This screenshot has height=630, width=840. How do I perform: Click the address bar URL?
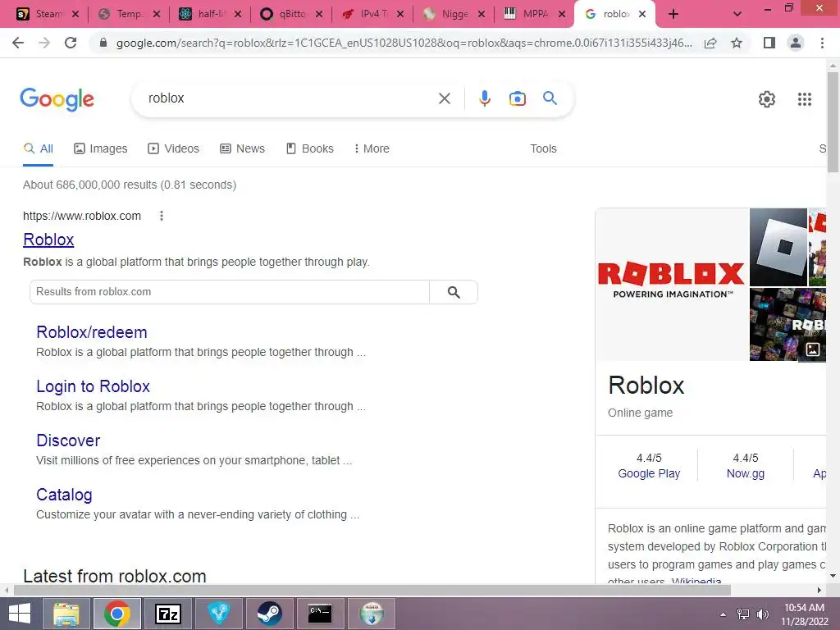coord(404,43)
